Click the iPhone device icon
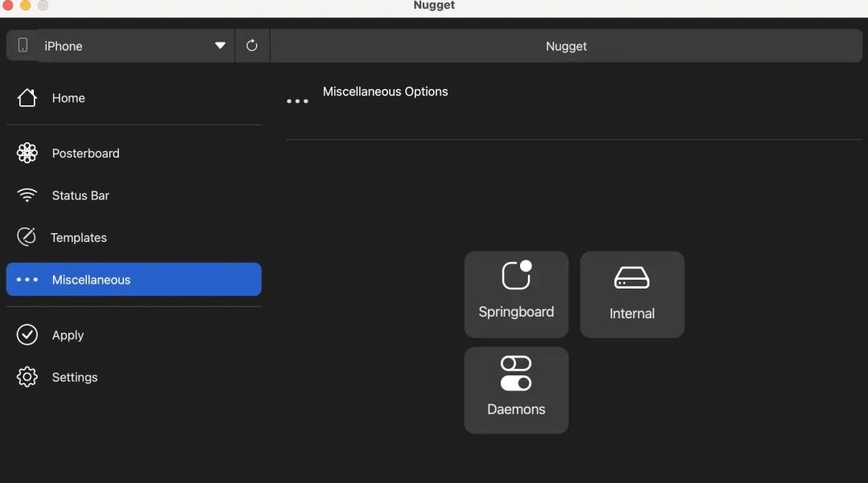Viewport: 868px width, 483px height. pyautogui.click(x=23, y=45)
